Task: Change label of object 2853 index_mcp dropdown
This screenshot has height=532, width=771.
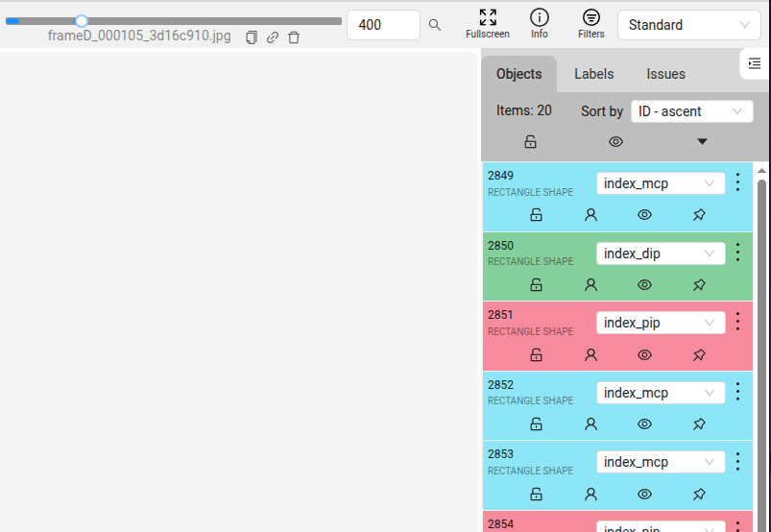Action: (661, 462)
